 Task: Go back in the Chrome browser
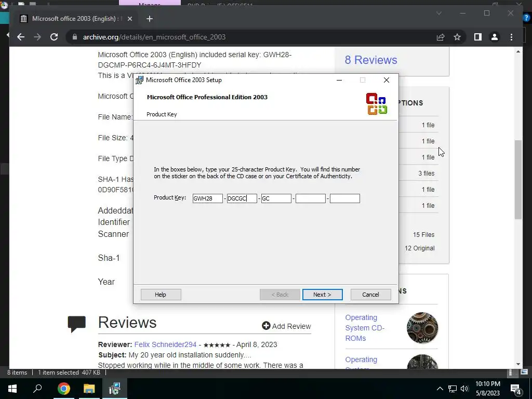click(x=21, y=37)
